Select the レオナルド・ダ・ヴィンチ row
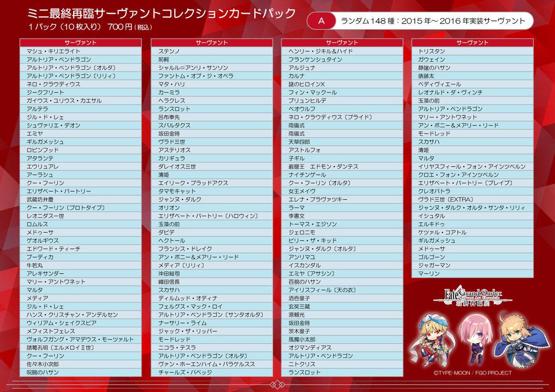This screenshot has height=392, width=555. (473, 92)
